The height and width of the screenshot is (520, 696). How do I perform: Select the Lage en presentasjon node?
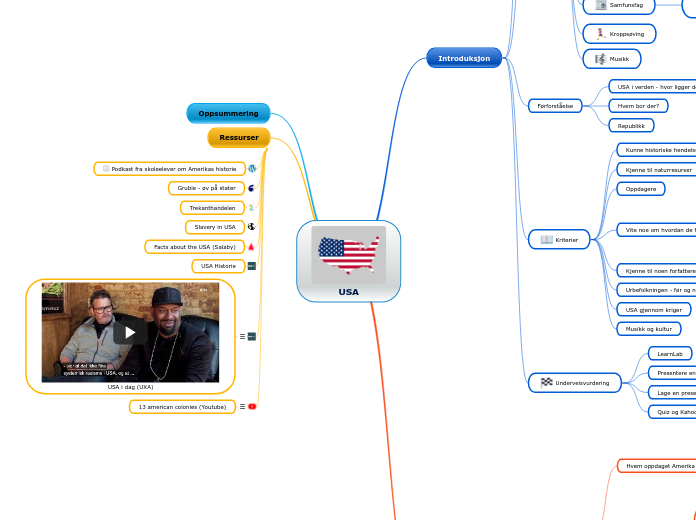point(672,393)
